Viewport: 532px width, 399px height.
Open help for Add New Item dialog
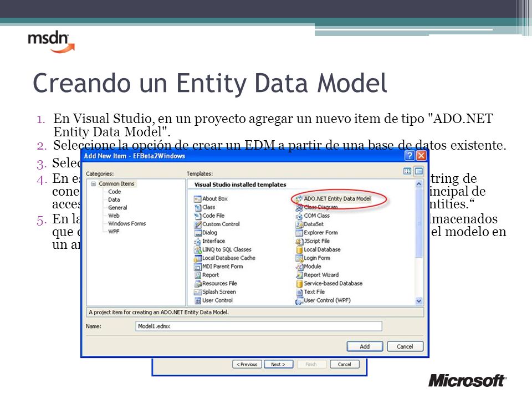point(410,156)
